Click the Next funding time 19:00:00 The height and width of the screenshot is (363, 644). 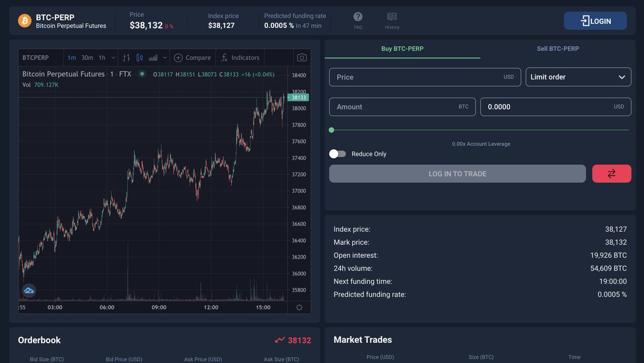[613, 281]
